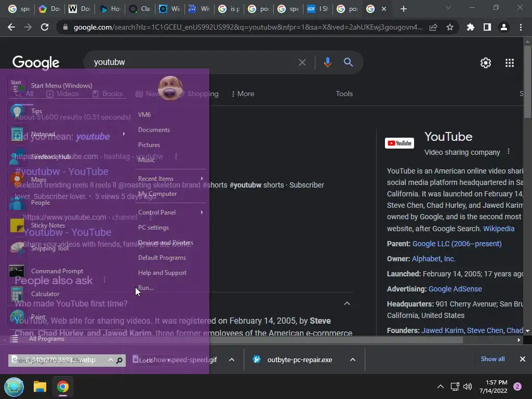Open options for outbyte-pc-repair.exe download
Image resolution: width=532 pixels, height=399 pixels.
353,360
